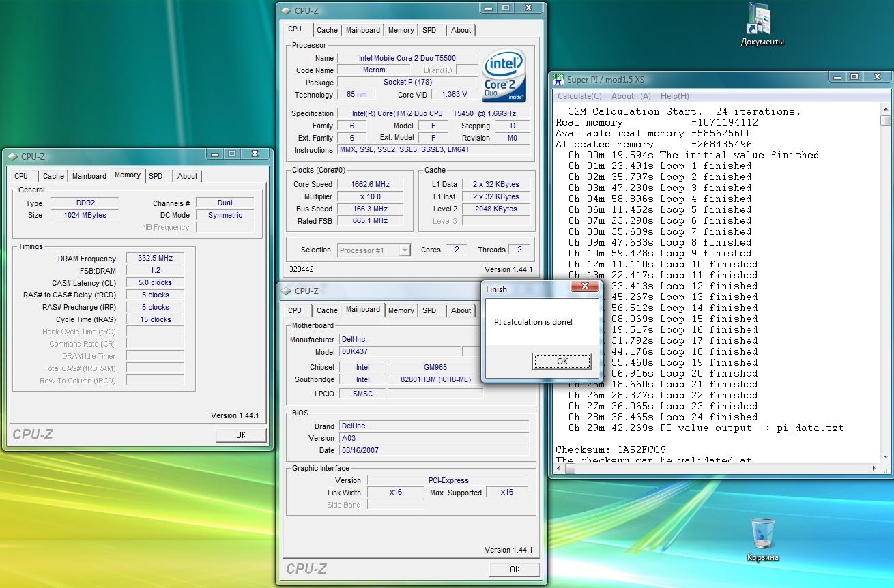This screenshot has width=894, height=588.
Task: Click the Bus Speed 166.3 MHz field
Action: (370, 209)
